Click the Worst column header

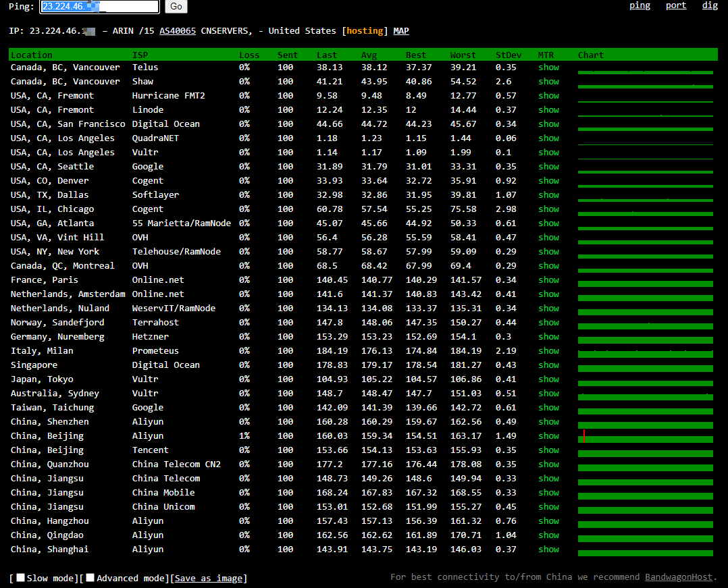pos(463,55)
